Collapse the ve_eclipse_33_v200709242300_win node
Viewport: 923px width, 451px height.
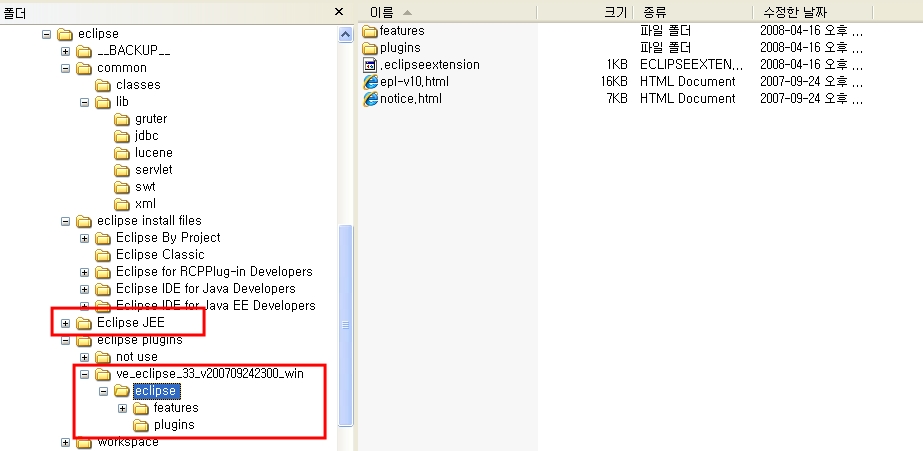(84, 374)
